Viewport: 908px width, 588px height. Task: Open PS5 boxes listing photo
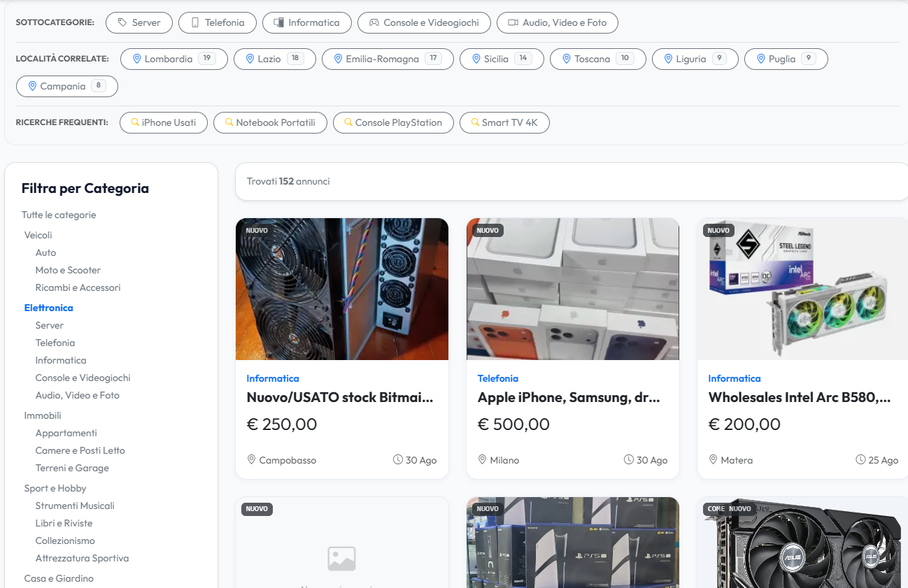pos(573,543)
